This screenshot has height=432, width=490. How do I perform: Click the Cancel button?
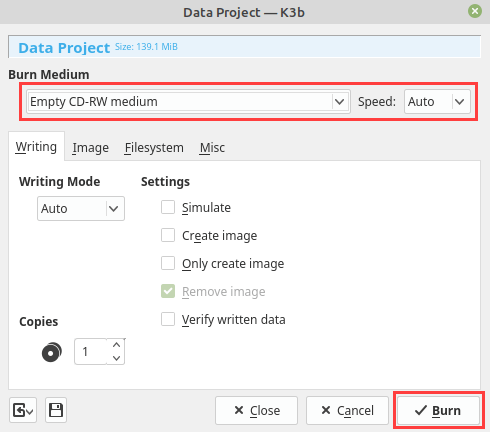pos(347,410)
